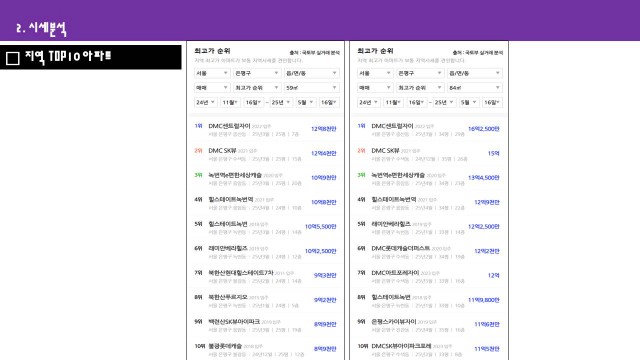Open the 5월 end month dropdown in 59㎡ panel
Image resolution: width=640 pixels, height=360 pixels.
[x=305, y=102]
